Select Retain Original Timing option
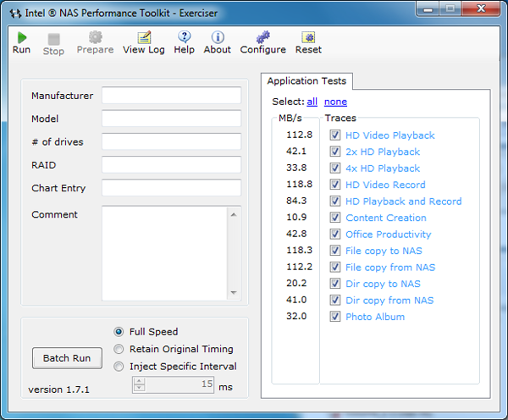508x420 pixels. point(119,349)
